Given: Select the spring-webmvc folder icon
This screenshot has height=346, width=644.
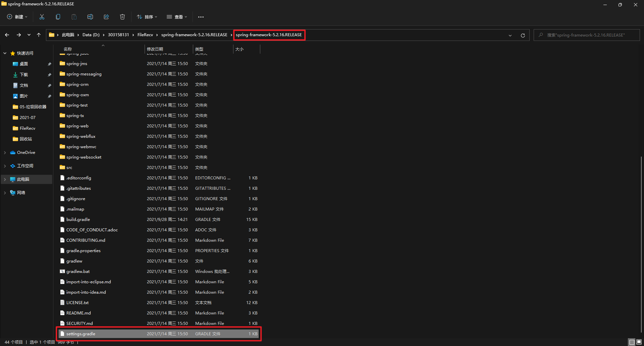Looking at the screenshot, I should 62,147.
